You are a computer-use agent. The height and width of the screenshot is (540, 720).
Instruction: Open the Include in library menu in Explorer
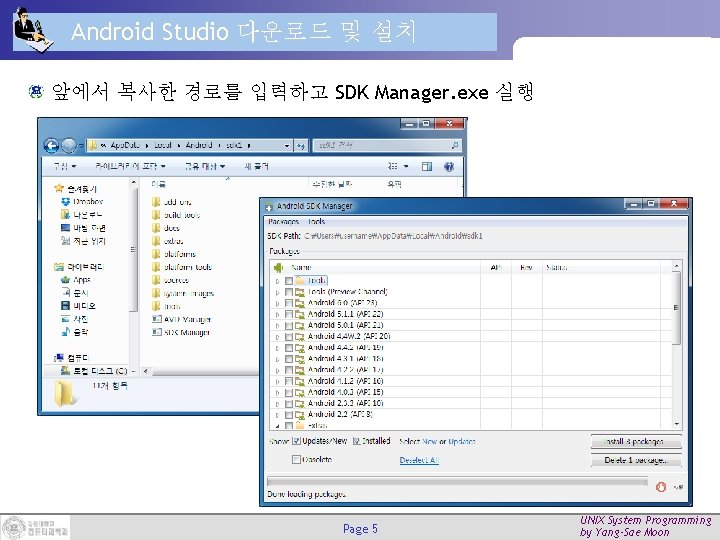(130, 166)
